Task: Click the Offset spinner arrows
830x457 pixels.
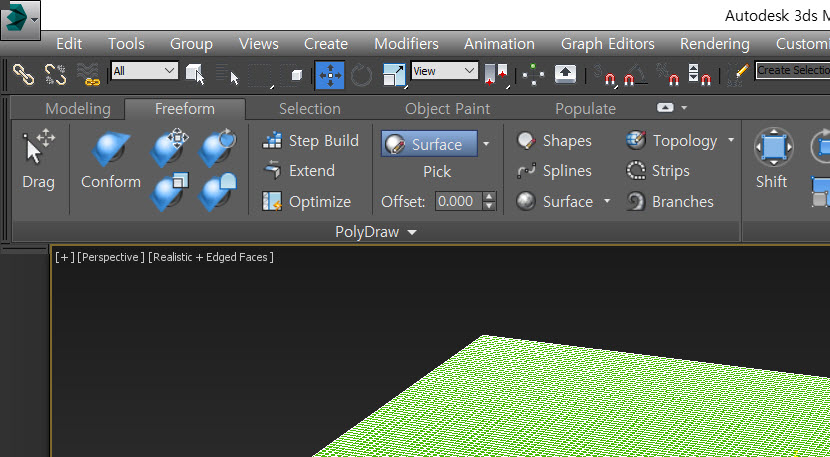Action: coord(490,202)
